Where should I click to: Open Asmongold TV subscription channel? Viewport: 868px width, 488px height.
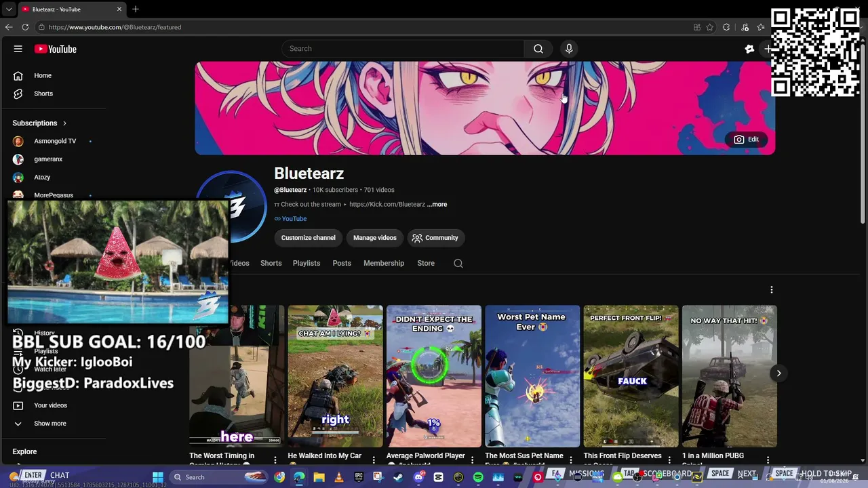pos(54,141)
